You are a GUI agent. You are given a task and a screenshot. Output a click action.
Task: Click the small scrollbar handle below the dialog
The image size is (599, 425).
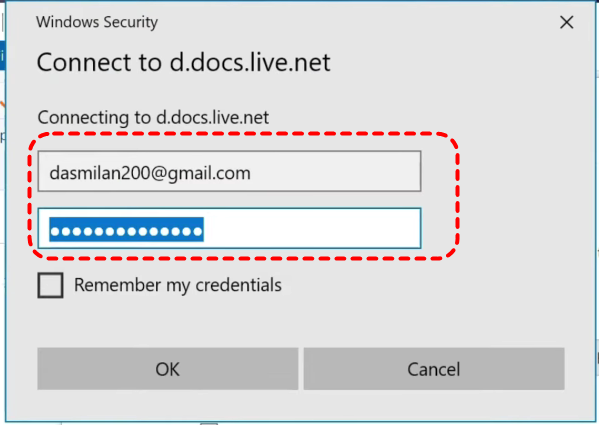(209, 423)
